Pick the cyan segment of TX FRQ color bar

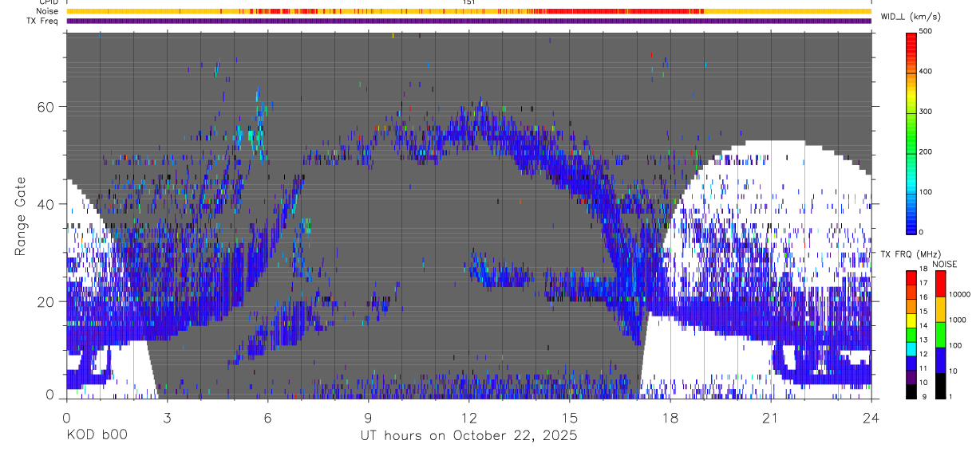point(911,349)
